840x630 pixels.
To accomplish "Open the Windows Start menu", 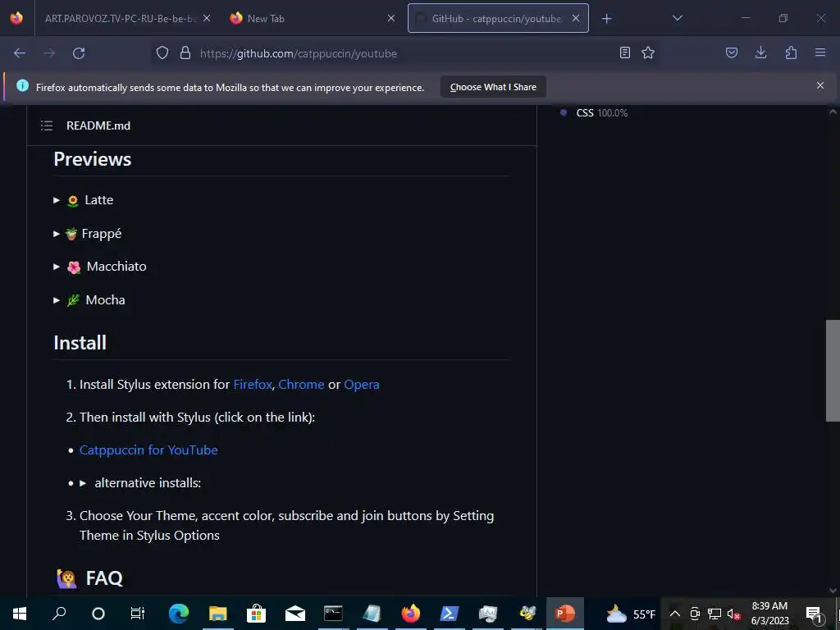I will point(20,614).
